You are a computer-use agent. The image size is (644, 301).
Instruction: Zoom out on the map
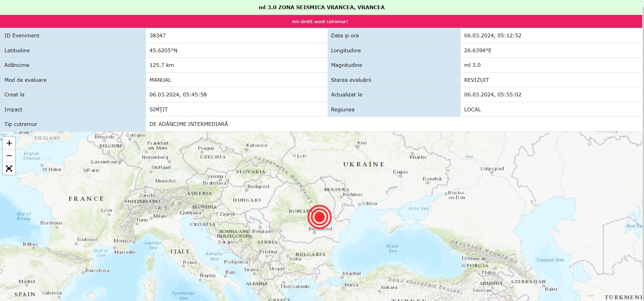(x=9, y=156)
